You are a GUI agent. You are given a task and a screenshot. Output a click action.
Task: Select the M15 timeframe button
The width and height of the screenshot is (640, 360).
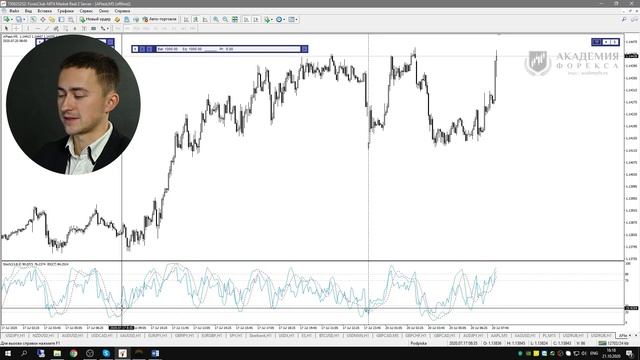[136, 28]
